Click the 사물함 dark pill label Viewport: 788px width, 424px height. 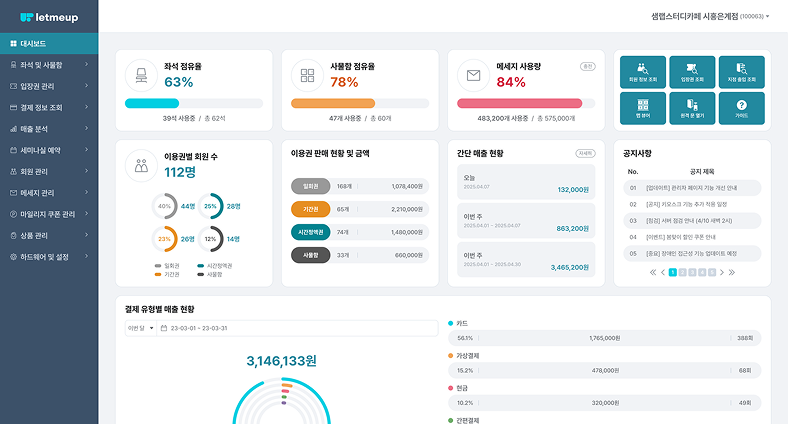pos(311,255)
